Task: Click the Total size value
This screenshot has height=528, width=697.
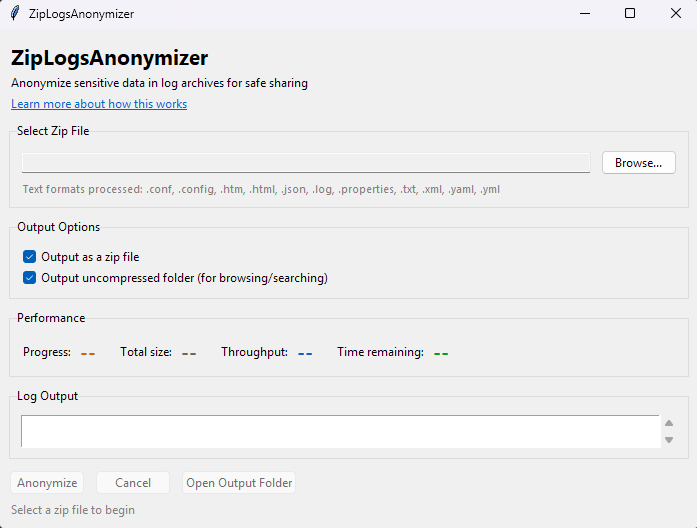Action: 189,353
